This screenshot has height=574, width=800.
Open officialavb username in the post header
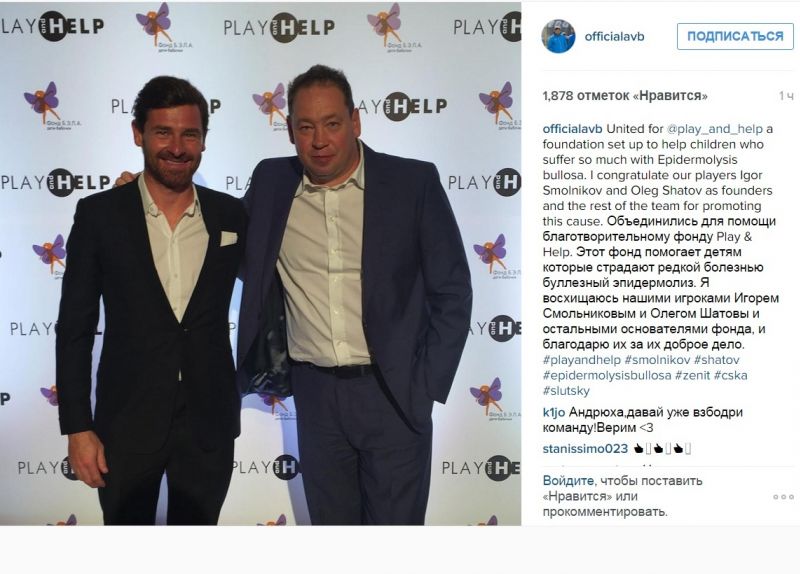614,37
